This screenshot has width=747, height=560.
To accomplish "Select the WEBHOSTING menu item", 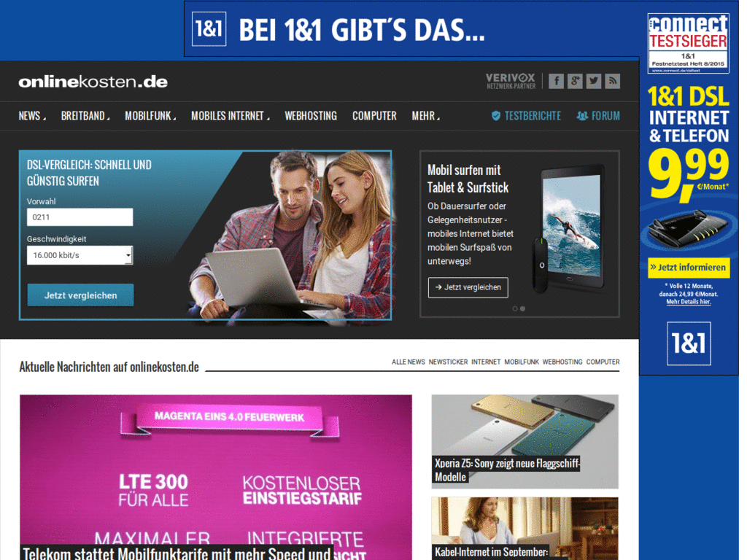I will click(311, 115).
